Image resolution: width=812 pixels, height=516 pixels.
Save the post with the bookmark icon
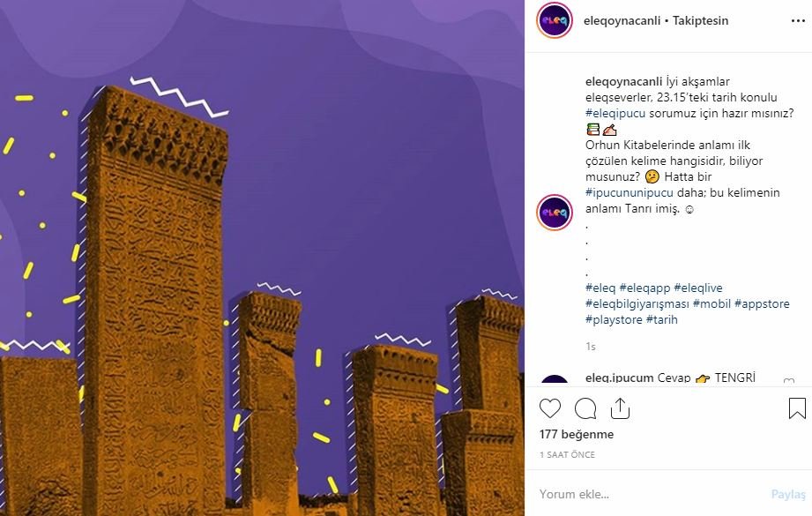pos(797,408)
